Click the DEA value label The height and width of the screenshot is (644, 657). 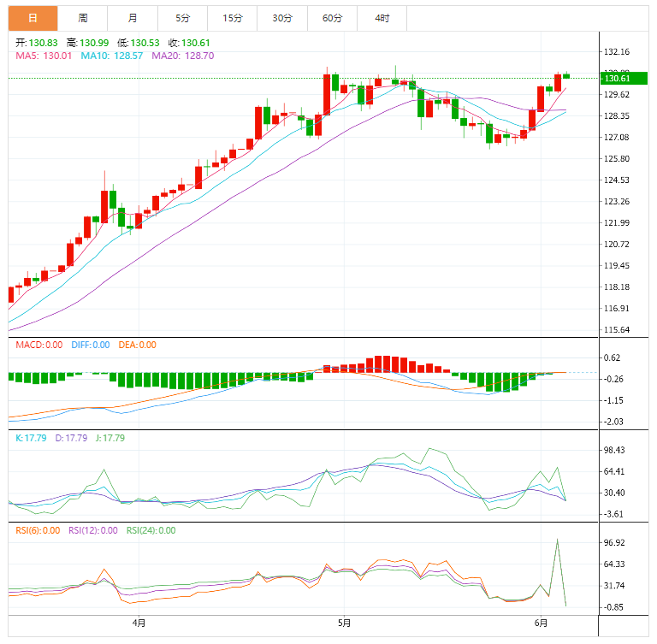tap(135, 345)
